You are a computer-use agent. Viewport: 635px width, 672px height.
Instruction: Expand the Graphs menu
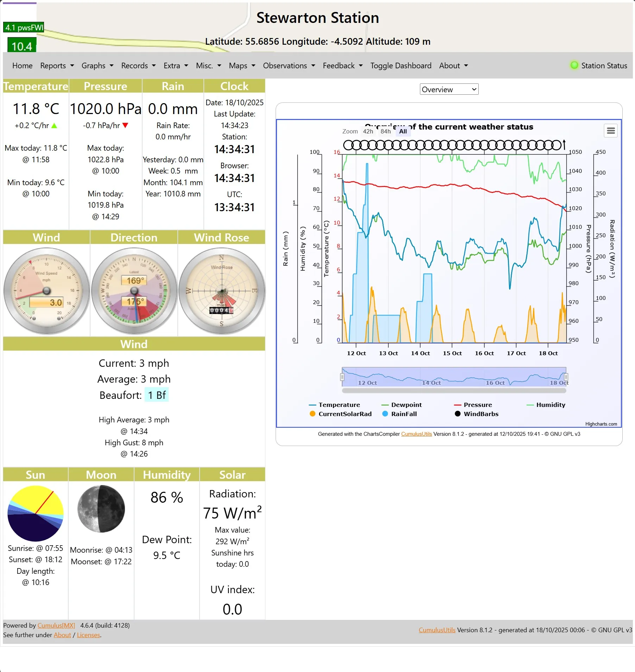coord(97,65)
